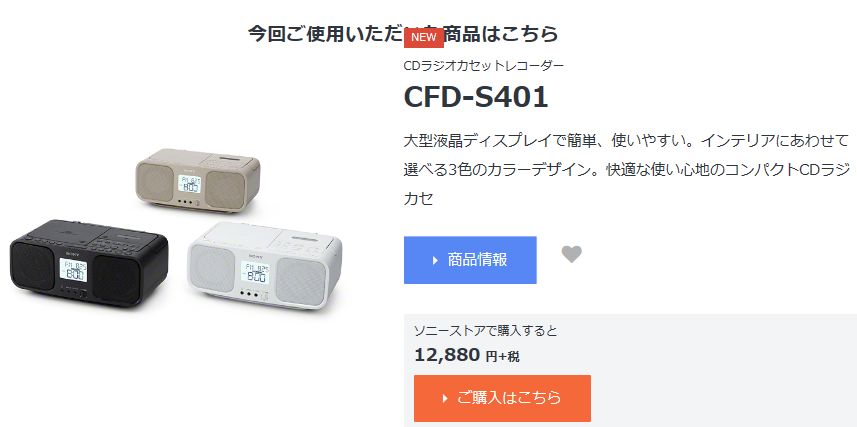
Task: Click the LCD display on the black radio
Action: click(x=73, y=270)
